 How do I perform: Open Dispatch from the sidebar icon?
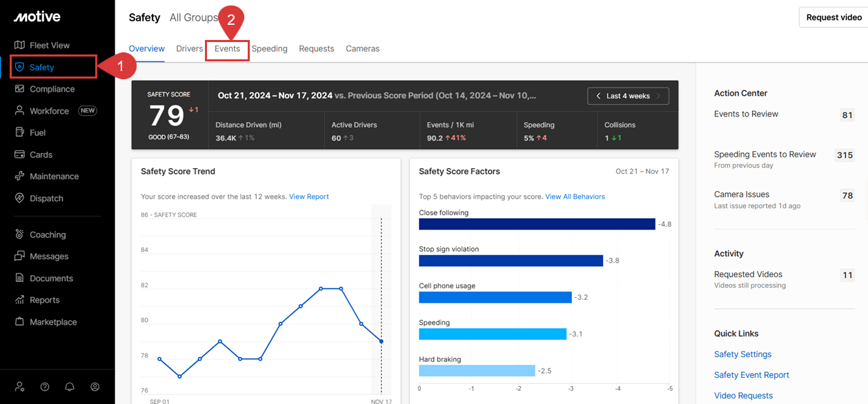pos(19,199)
